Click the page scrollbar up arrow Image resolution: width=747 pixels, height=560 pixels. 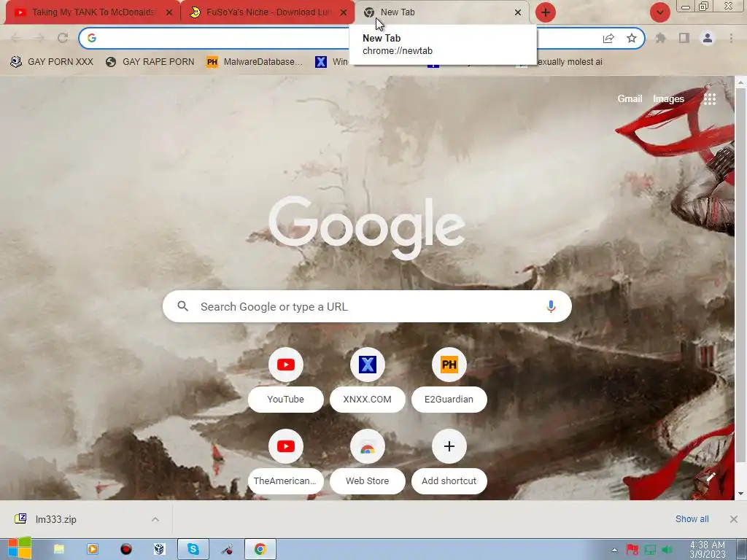740,82
